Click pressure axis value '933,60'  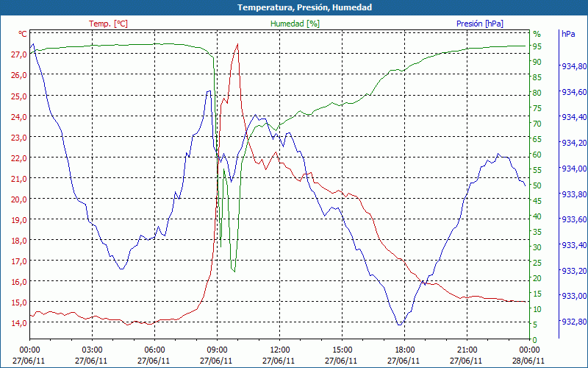(x=574, y=219)
